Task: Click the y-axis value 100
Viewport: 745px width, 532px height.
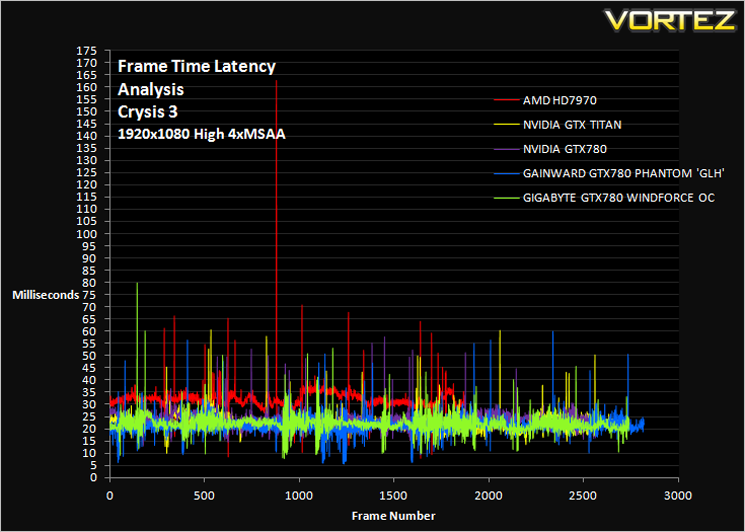Action: click(87, 234)
